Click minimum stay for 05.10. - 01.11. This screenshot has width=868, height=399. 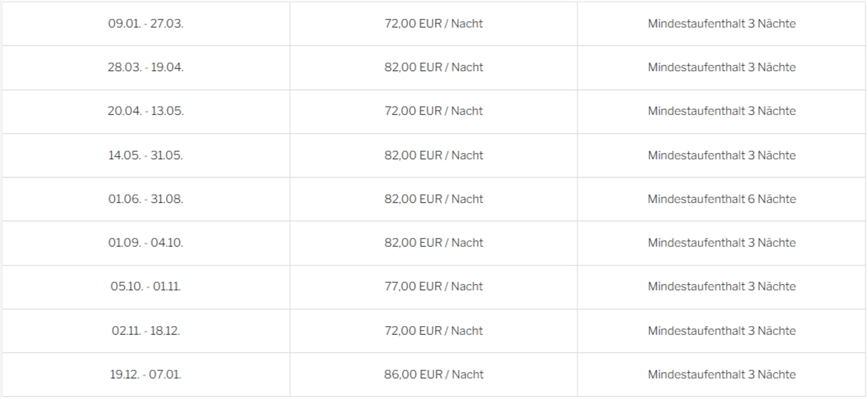click(x=722, y=286)
